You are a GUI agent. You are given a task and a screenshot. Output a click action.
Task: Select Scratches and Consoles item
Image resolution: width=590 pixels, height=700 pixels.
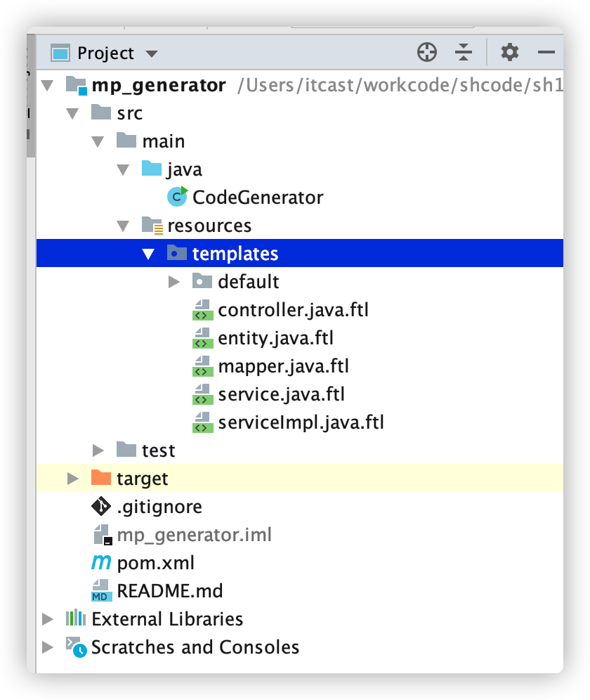195,647
